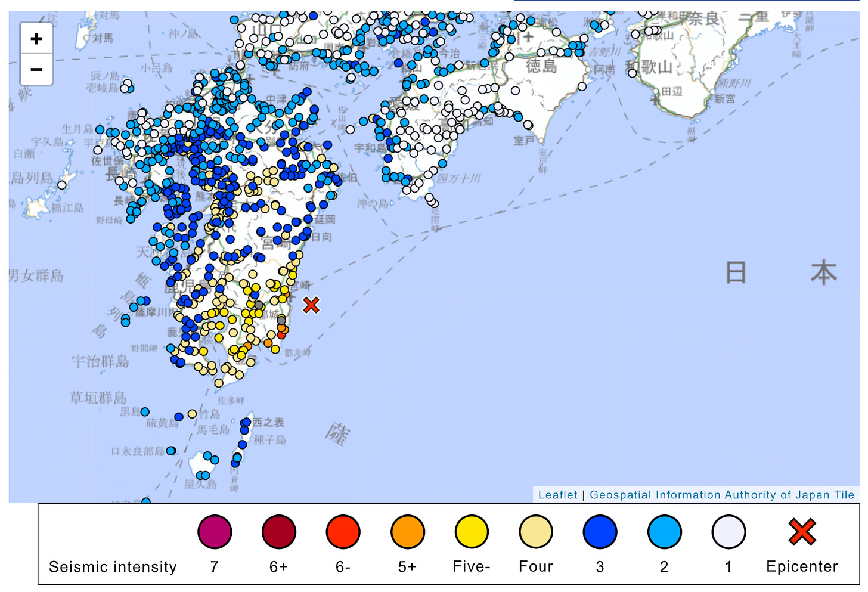Click the zoom out minus control
The height and width of the screenshot is (592, 868).
click(36, 69)
